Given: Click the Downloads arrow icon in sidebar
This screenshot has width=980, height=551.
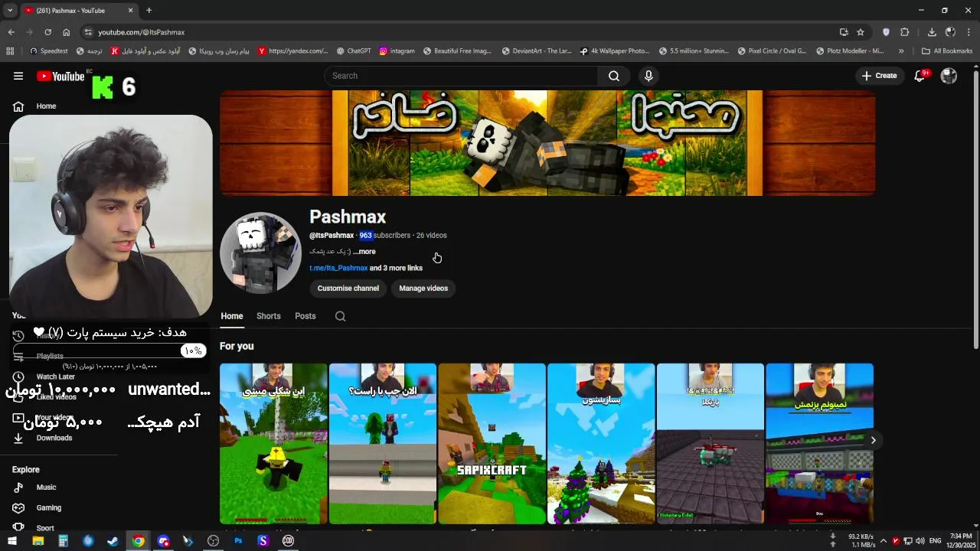Looking at the screenshot, I should pyautogui.click(x=18, y=438).
